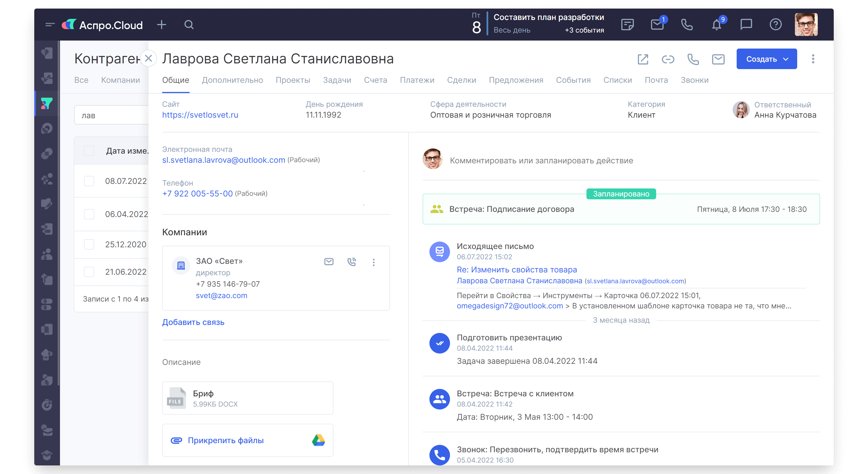Open the Почта tab
Screen dimensions: 868x474
click(x=656, y=80)
